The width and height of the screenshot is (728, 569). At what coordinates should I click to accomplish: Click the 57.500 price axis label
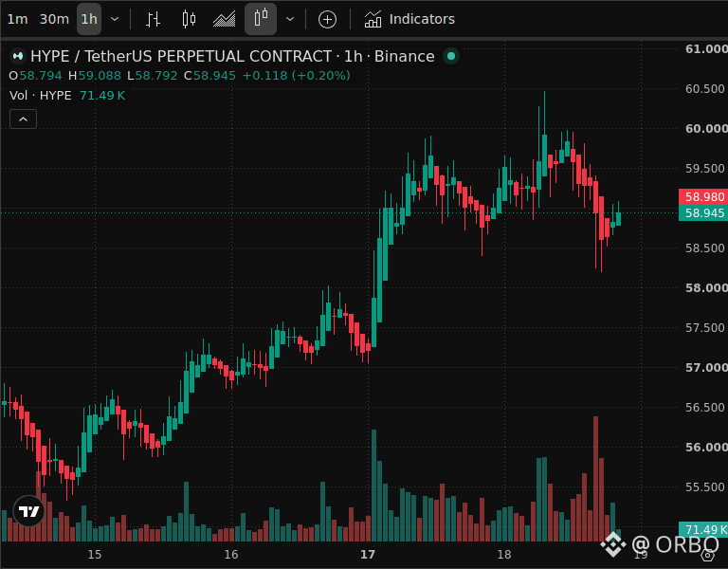coord(705,328)
